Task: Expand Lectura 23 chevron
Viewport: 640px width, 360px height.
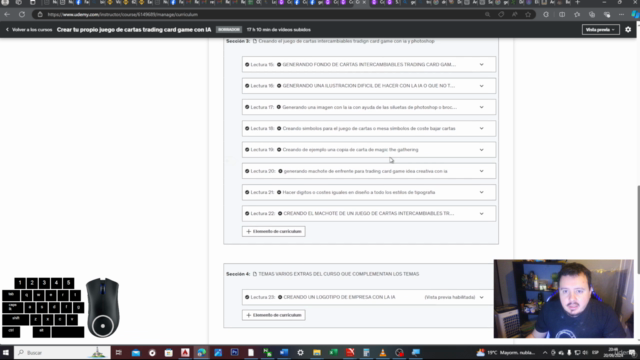Action: (482, 297)
